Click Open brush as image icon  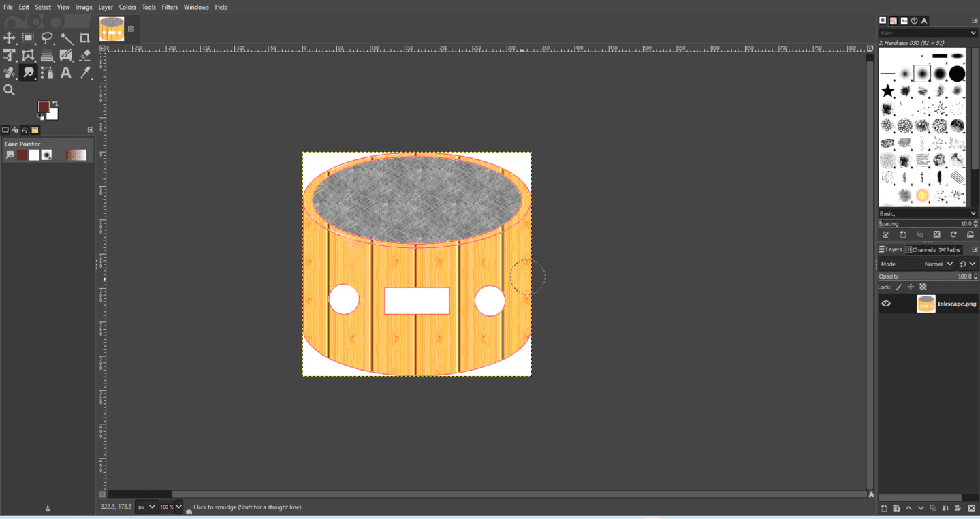[970, 234]
